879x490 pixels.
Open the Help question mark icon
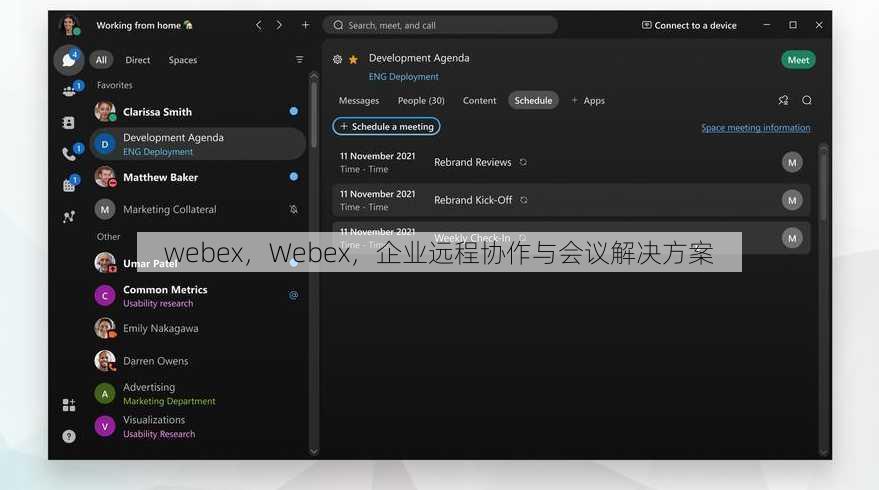(x=69, y=436)
